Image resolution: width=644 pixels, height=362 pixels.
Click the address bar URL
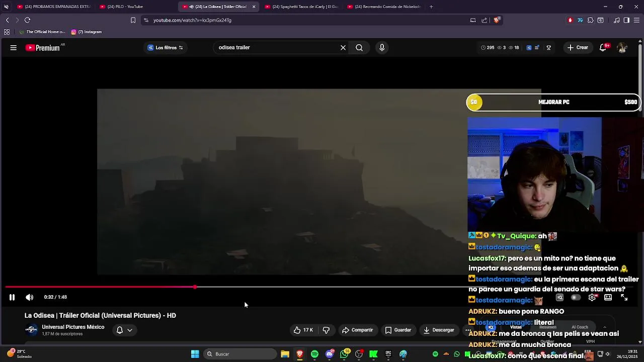coord(192,20)
